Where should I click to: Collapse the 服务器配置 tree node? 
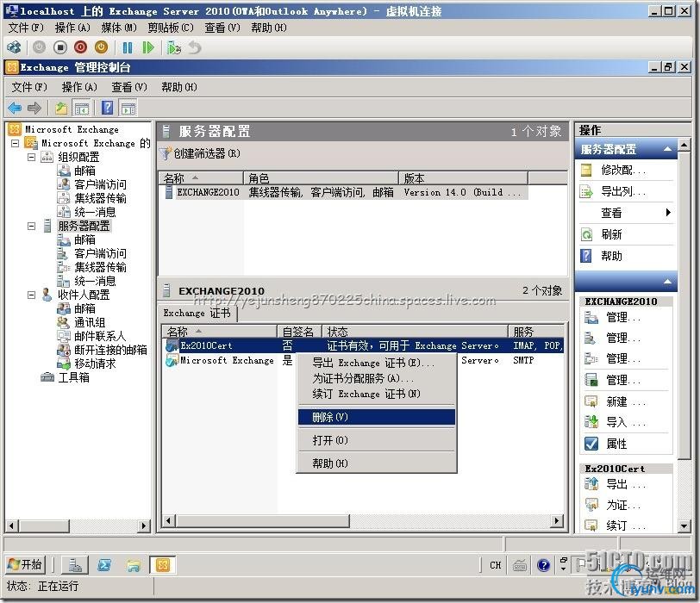[x=31, y=226]
